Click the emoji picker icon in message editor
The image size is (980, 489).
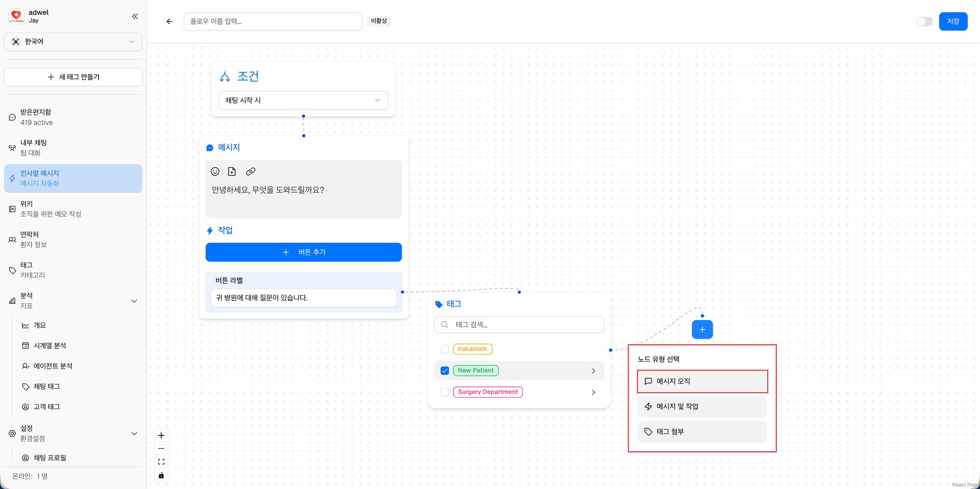point(215,171)
